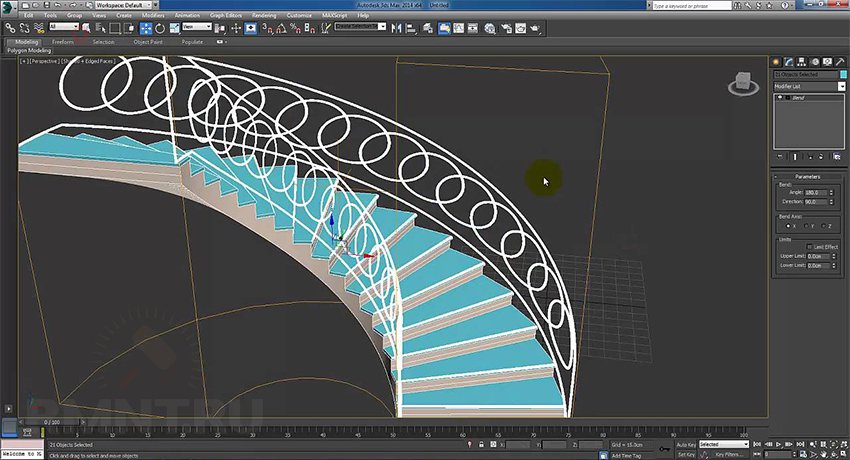Enable the Limit Effect checkbox
Image resolution: width=850 pixels, height=460 pixels.
(x=809, y=246)
